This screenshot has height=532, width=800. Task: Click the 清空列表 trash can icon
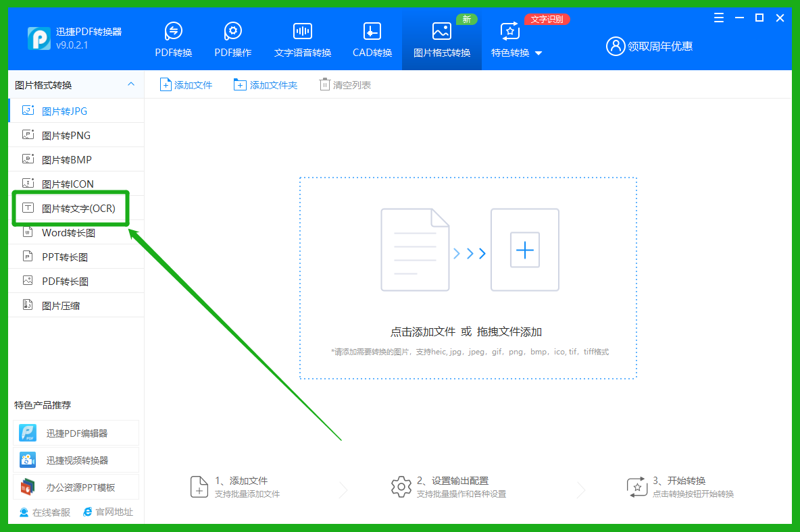pos(324,84)
